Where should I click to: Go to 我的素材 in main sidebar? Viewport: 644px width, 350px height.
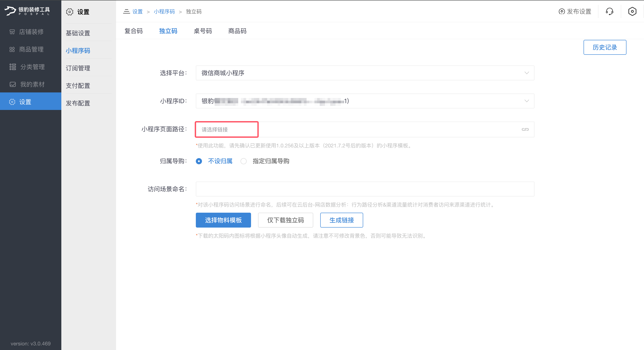(30, 84)
